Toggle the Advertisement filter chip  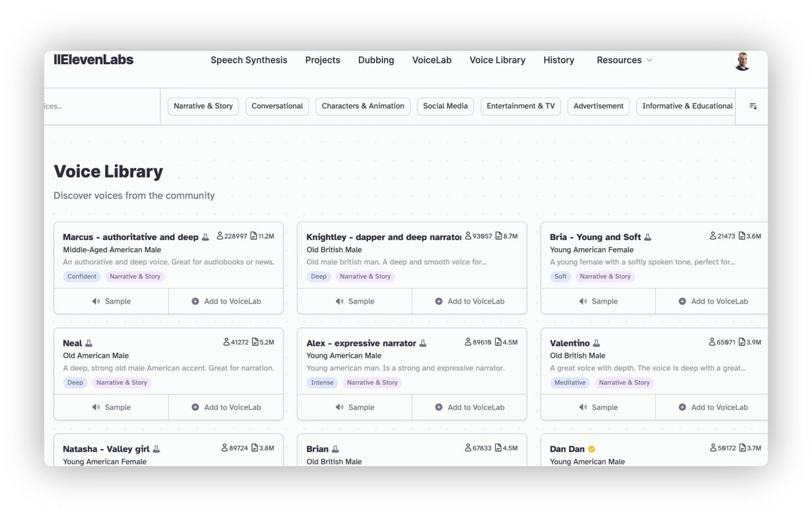pos(598,106)
